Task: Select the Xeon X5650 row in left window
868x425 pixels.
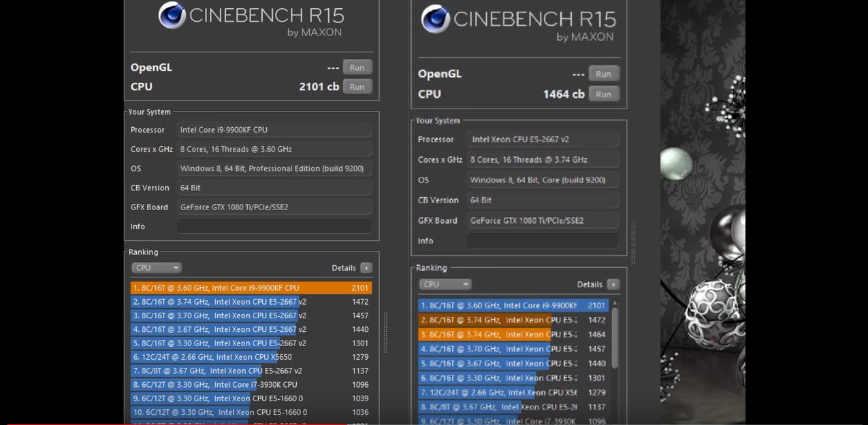Action: [251, 357]
